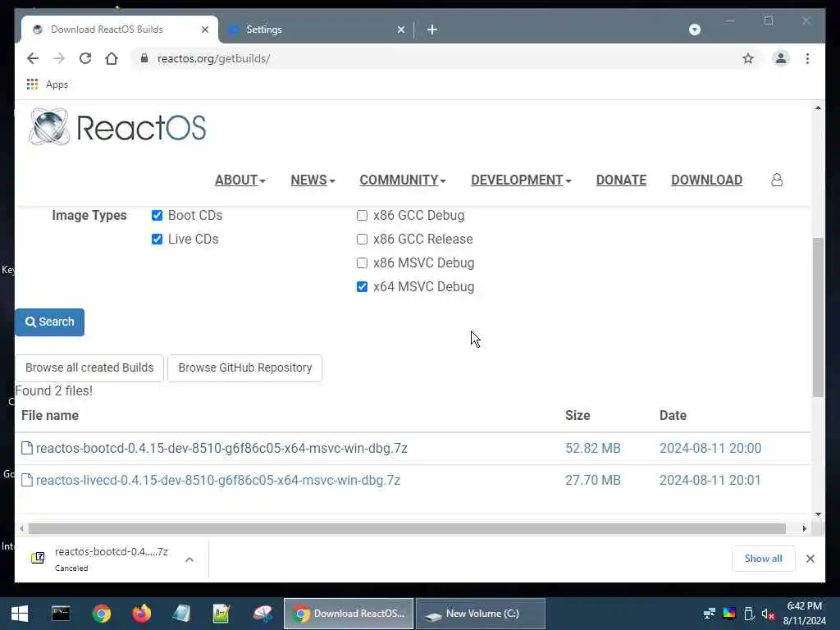
Task: Expand the COMMUNITY dropdown menu
Action: 402,180
